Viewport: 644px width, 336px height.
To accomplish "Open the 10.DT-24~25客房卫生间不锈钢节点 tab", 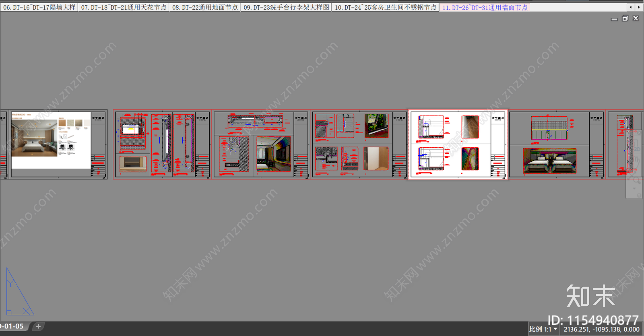I will [x=386, y=7].
